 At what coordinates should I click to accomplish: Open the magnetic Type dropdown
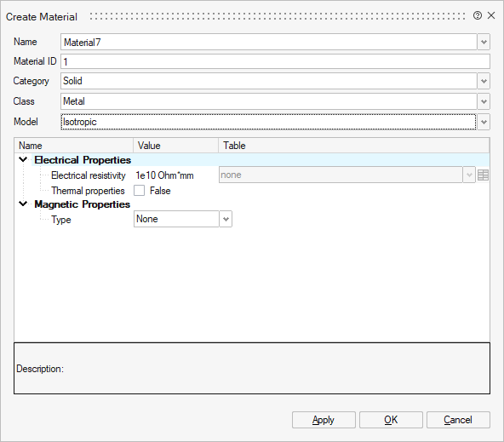pyautogui.click(x=183, y=219)
